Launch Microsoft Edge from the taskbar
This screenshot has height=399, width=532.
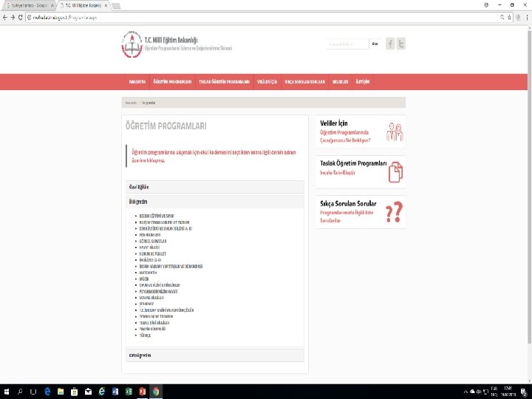tap(47, 392)
